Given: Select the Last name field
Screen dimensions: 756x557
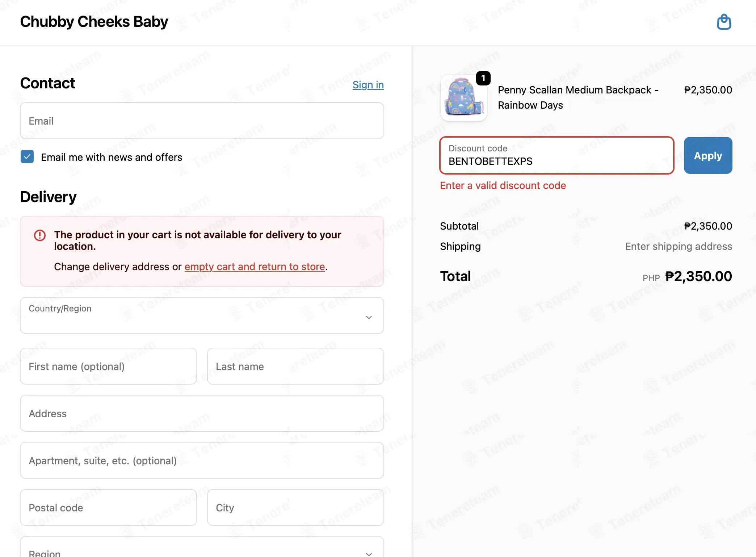Looking at the screenshot, I should pos(295,366).
